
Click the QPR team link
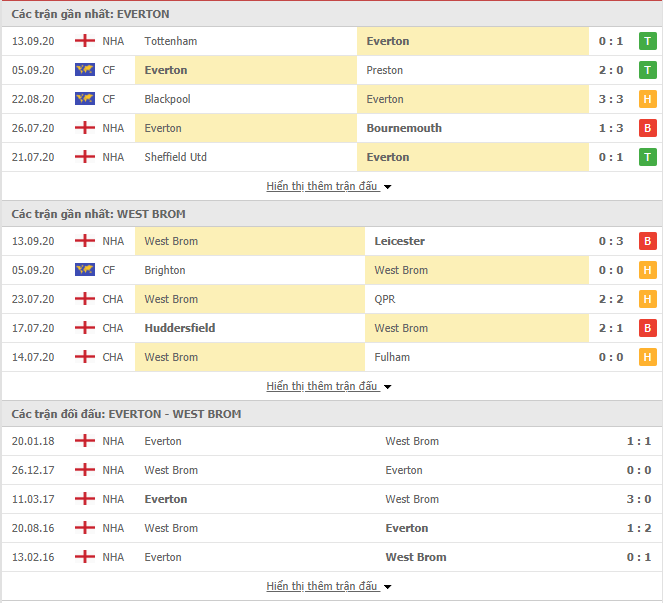click(x=385, y=299)
